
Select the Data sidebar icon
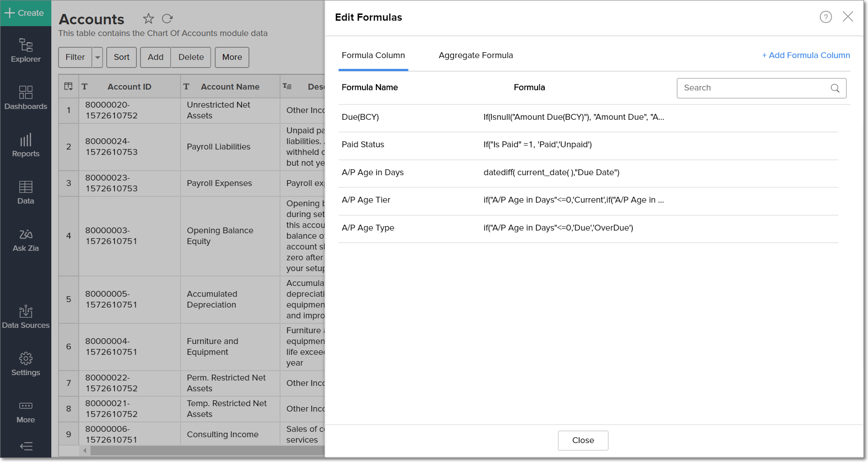26,192
